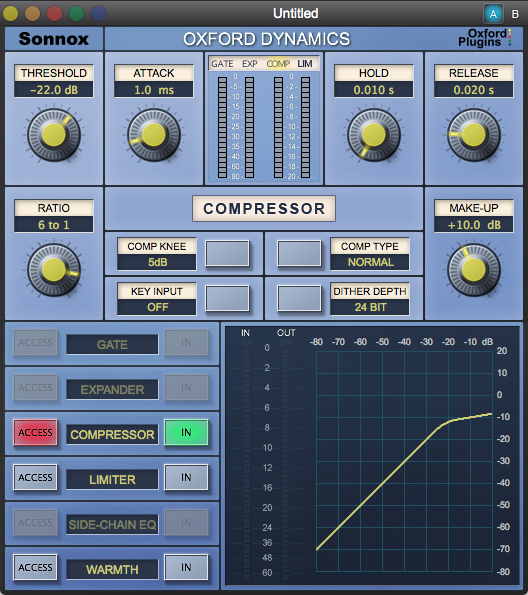The height and width of the screenshot is (595, 528).
Task: Click the red circle in title bar
Action: click(x=55, y=14)
